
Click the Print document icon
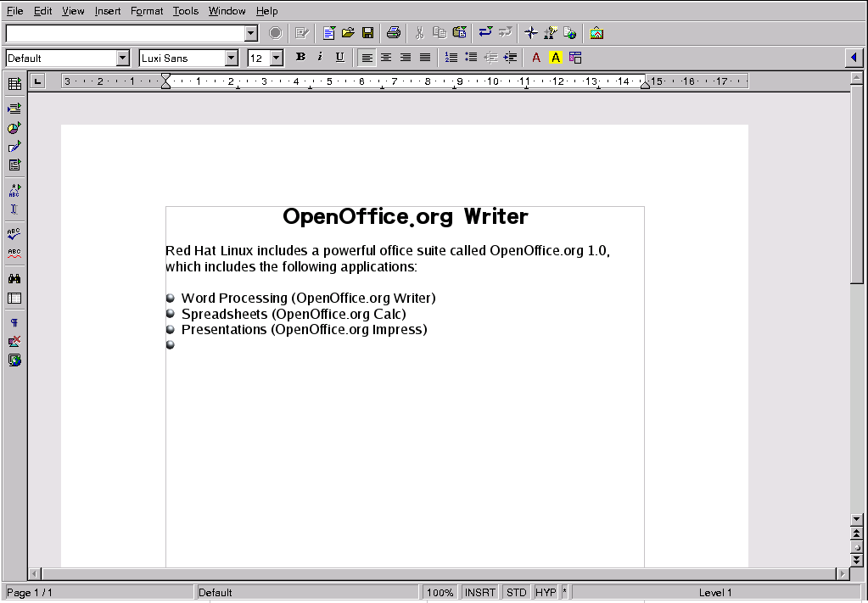[x=393, y=33]
